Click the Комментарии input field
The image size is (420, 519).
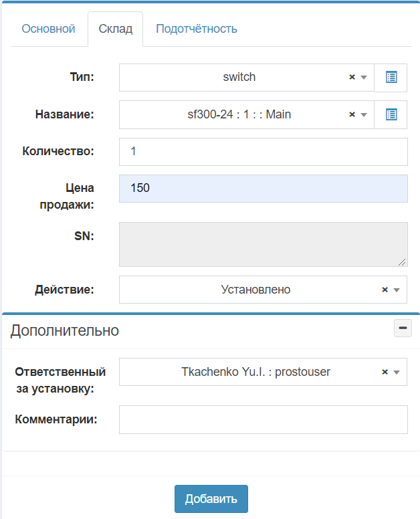point(263,419)
